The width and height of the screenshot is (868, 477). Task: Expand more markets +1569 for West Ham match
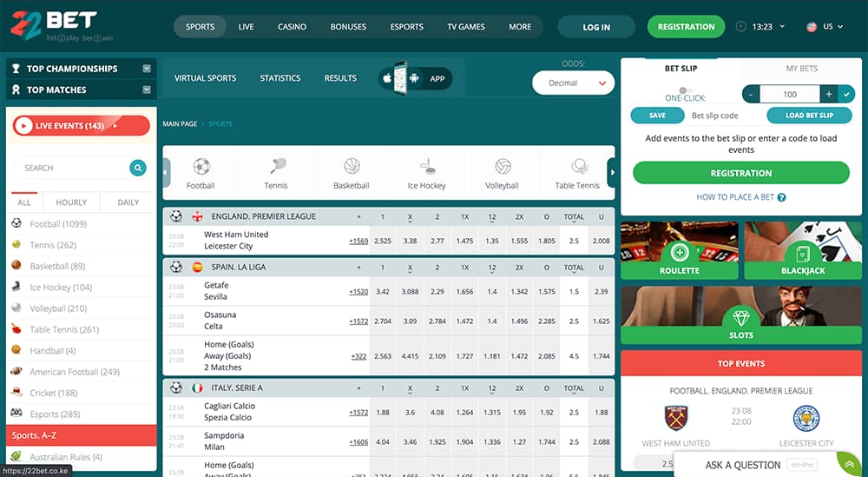pos(358,241)
